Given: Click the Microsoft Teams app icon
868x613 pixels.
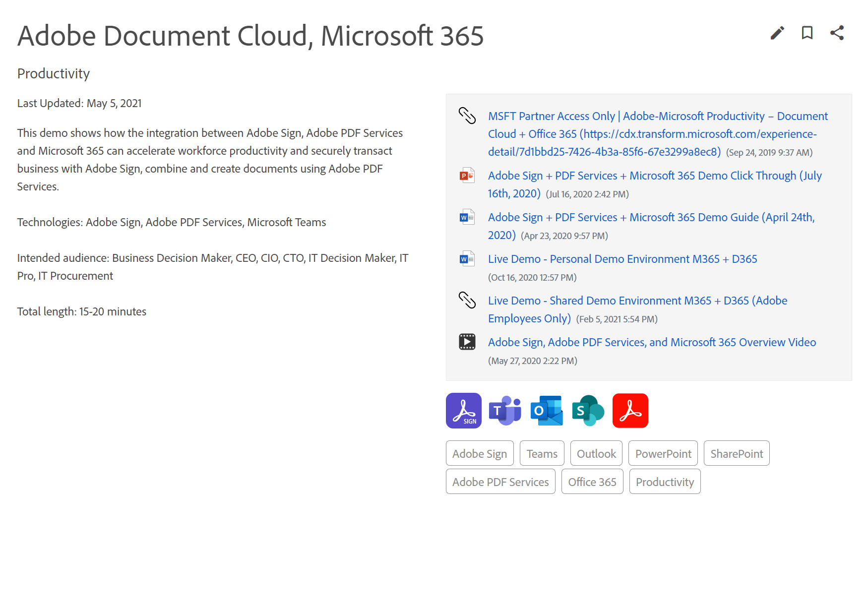Looking at the screenshot, I should (x=505, y=411).
